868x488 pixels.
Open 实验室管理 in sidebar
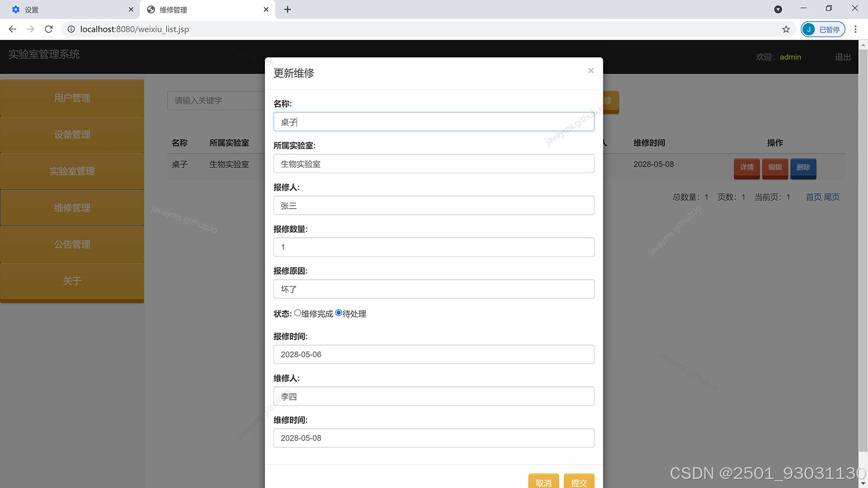72,171
